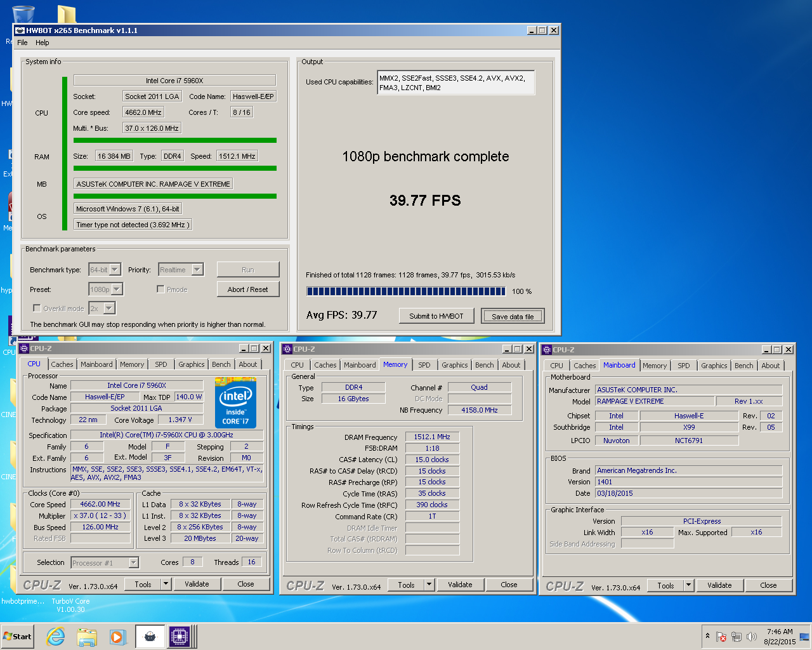812x650 pixels.
Task: Show hidden system tray icons
Action: click(707, 636)
